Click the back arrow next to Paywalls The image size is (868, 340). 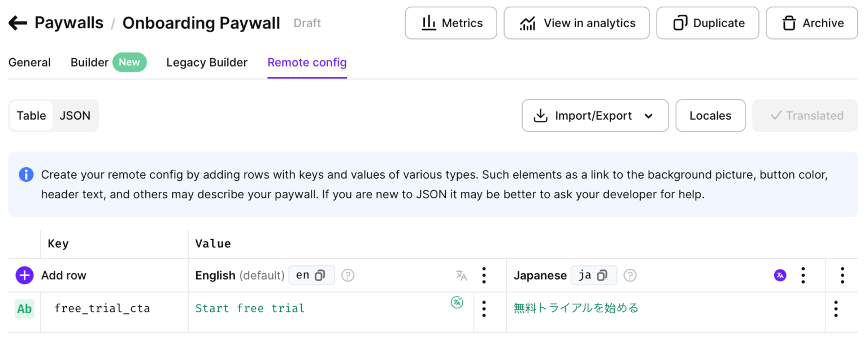(x=18, y=23)
